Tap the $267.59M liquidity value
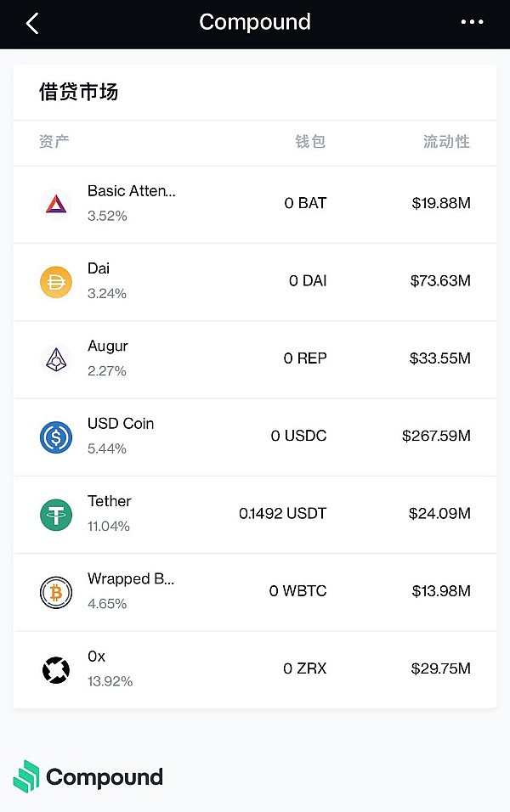The image size is (510, 812). pyautogui.click(x=436, y=436)
